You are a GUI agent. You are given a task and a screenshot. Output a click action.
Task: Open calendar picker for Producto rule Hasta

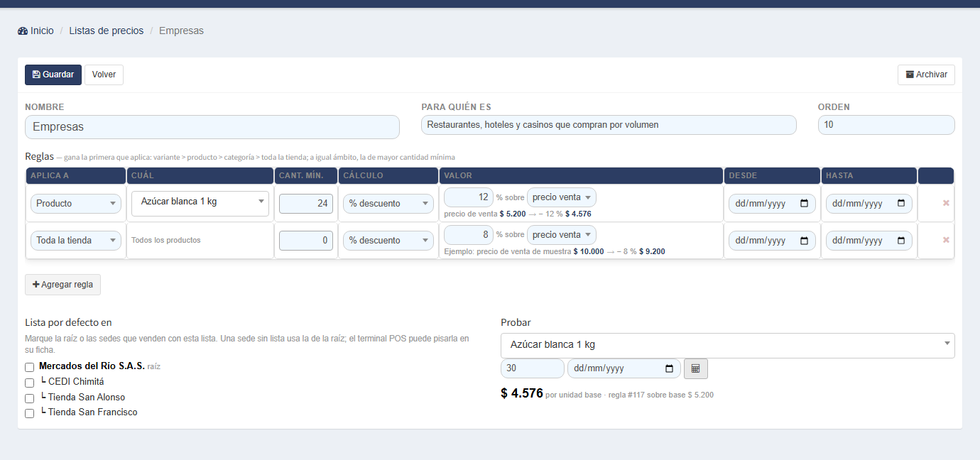(900, 204)
